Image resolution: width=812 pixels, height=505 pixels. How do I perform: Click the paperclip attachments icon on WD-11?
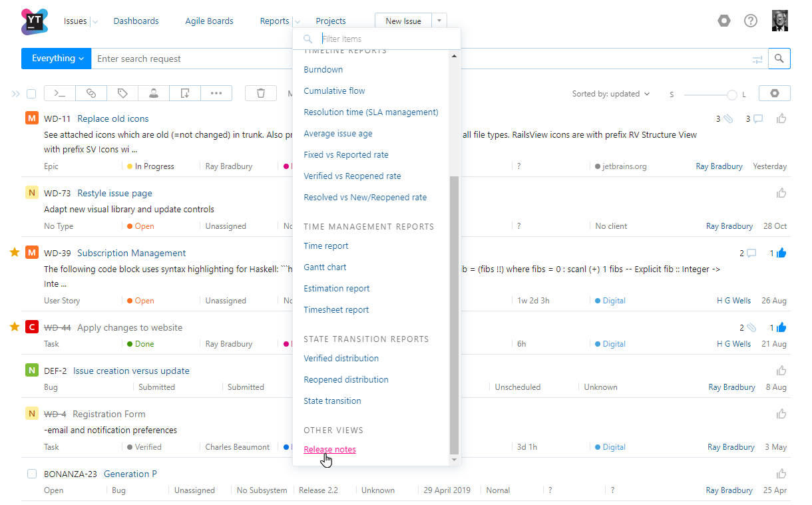728,118
